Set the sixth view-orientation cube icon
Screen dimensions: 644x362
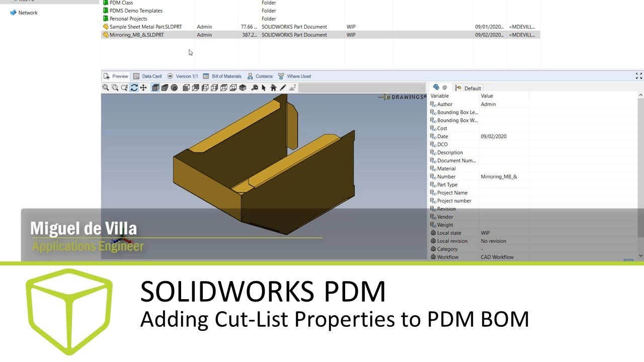point(233,87)
